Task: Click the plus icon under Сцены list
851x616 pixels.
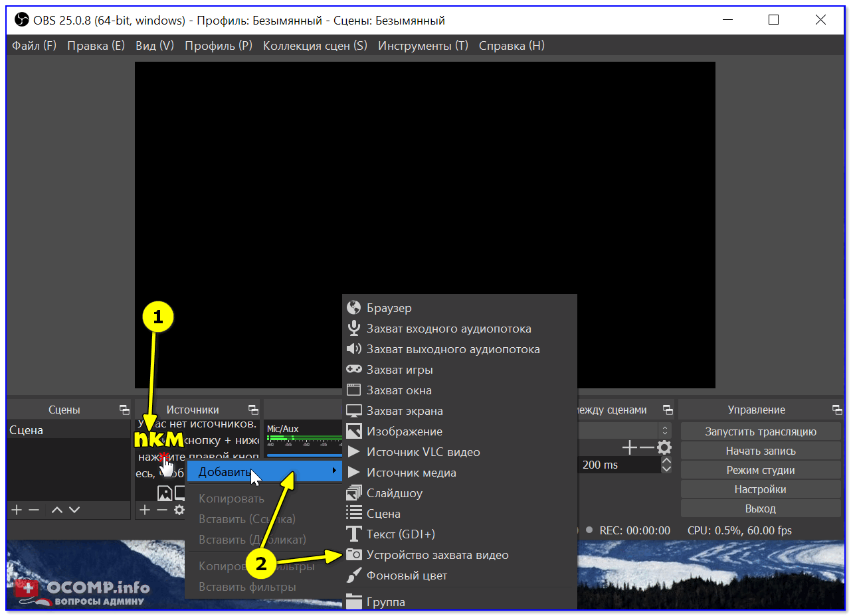Action: coord(17,510)
